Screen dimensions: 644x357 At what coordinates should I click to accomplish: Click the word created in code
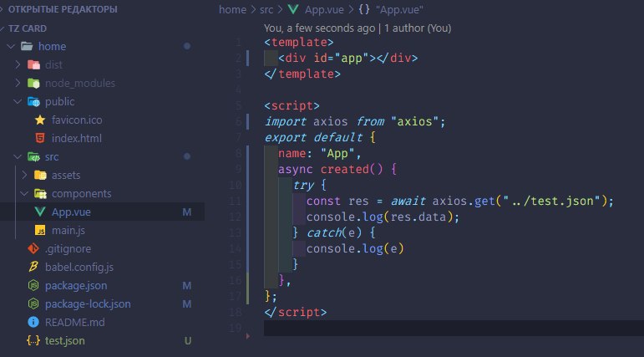[x=345, y=169]
